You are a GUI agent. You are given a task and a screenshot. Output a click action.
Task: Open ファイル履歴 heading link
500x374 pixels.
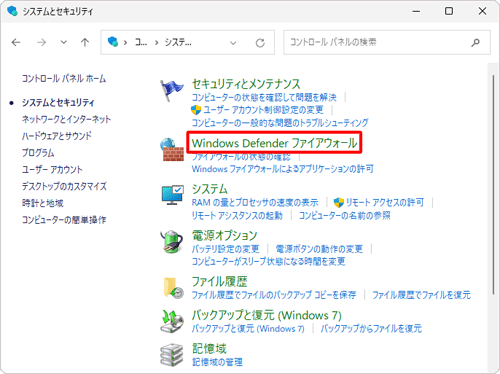pos(219,282)
